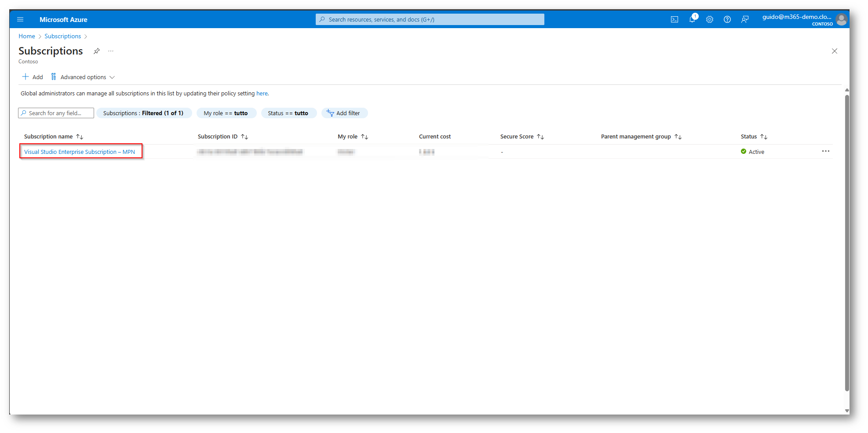Open the Feedback icon in header
The image size is (868, 433).
click(x=745, y=19)
